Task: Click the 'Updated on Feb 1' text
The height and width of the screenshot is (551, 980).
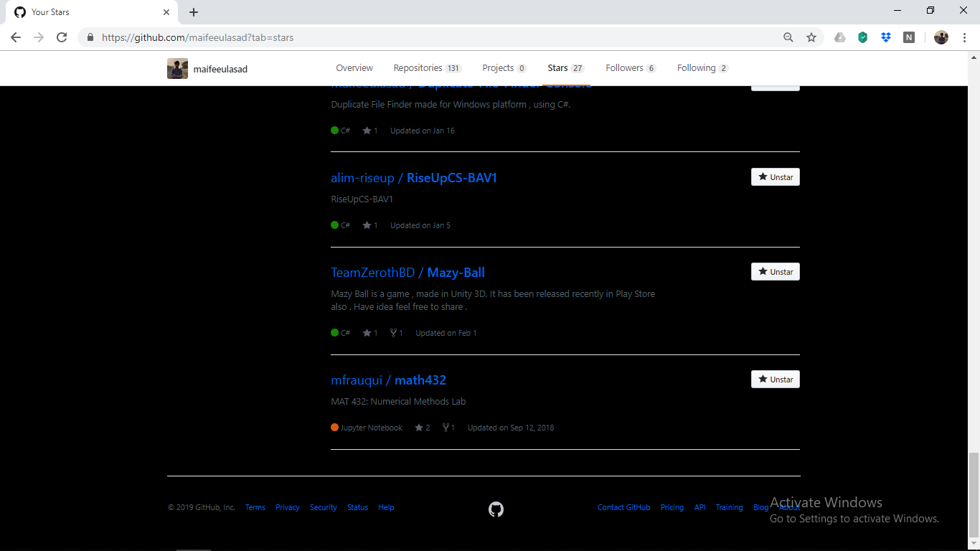Action: [446, 333]
